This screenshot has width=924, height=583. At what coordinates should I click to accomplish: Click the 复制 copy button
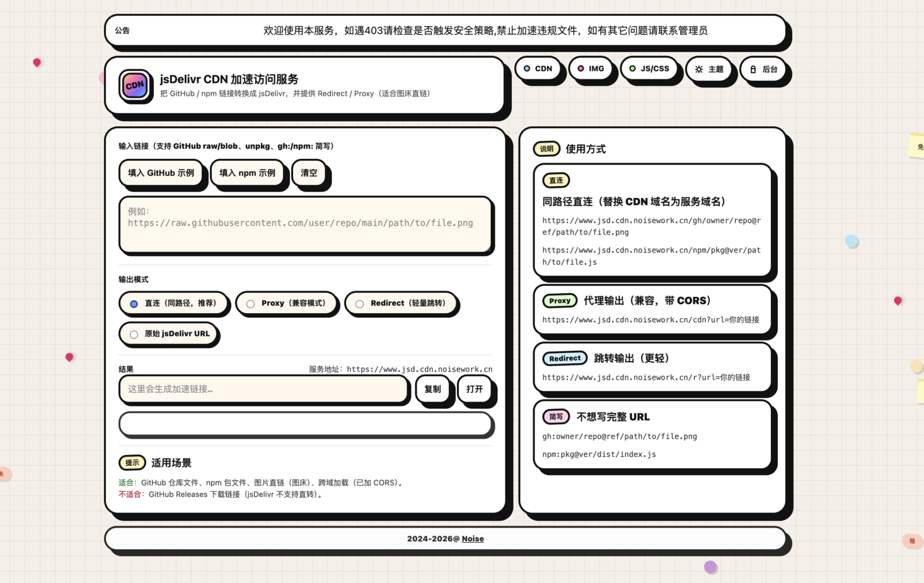point(432,390)
